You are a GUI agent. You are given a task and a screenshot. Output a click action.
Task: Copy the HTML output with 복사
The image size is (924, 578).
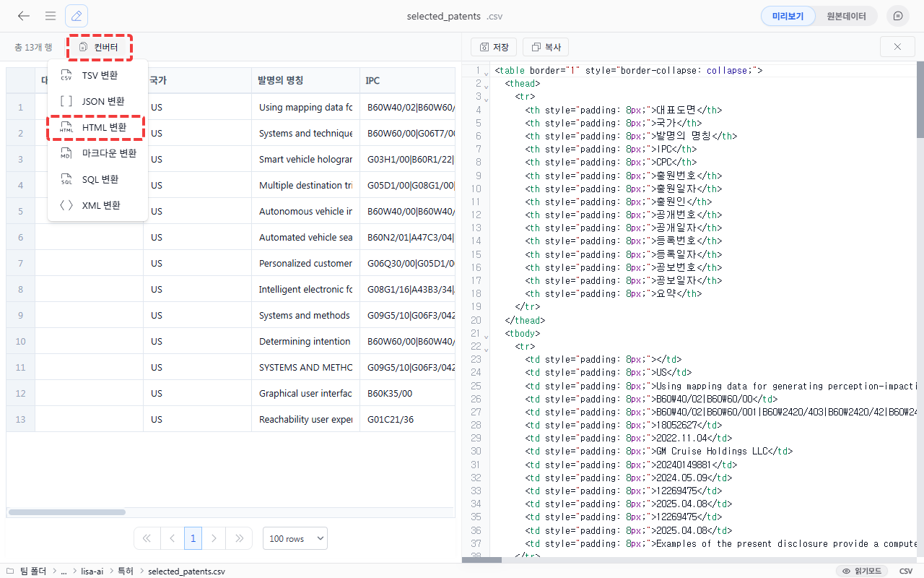[546, 47]
